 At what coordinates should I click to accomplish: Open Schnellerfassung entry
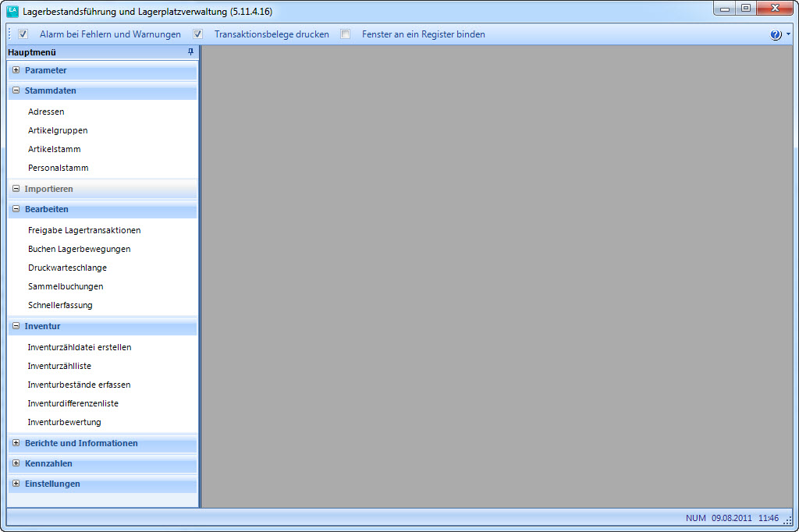point(60,305)
